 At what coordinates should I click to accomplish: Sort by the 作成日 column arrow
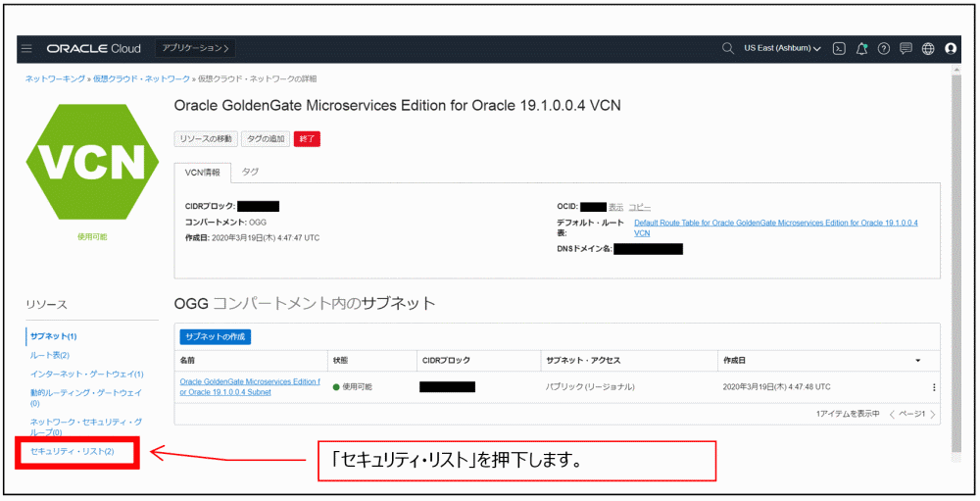pyautogui.click(x=918, y=361)
